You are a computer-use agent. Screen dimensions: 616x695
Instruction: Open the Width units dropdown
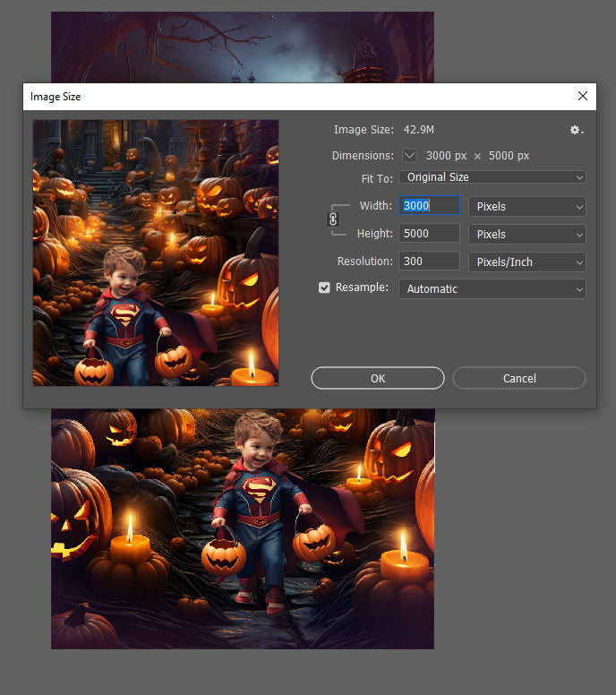coord(527,207)
